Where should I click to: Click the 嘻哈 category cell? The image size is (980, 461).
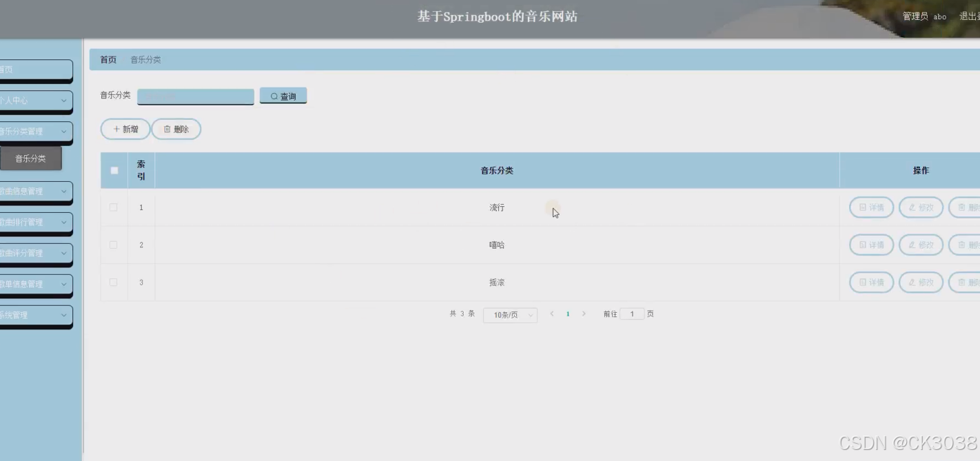coord(497,245)
